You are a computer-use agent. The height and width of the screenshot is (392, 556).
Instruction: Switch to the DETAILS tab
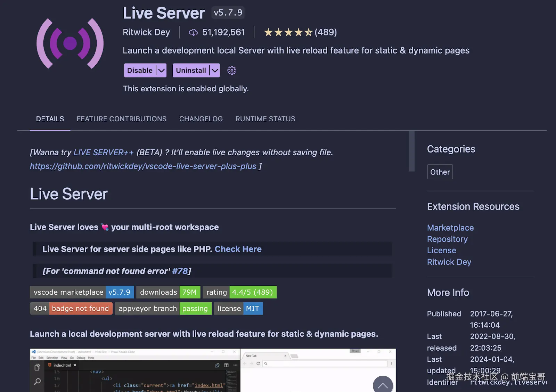click(x=50, y=119)
